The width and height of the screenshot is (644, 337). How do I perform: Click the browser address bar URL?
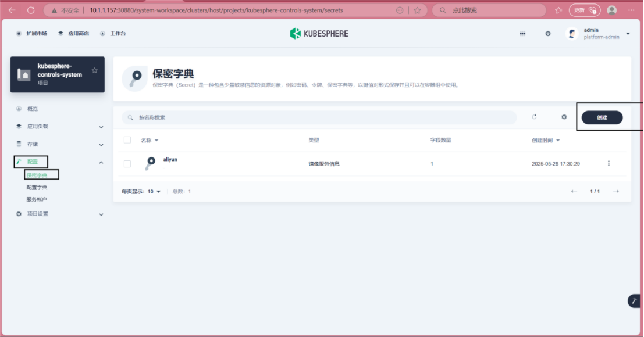tap(216, 10)
